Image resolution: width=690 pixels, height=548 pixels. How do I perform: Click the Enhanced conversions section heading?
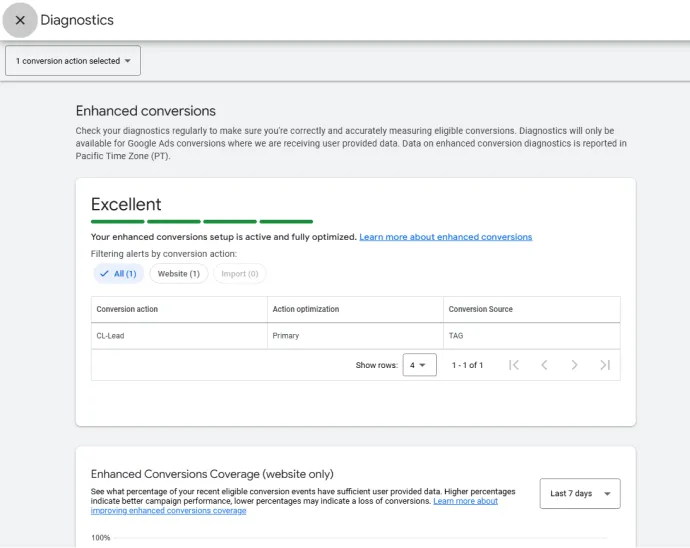click(146, 111)
